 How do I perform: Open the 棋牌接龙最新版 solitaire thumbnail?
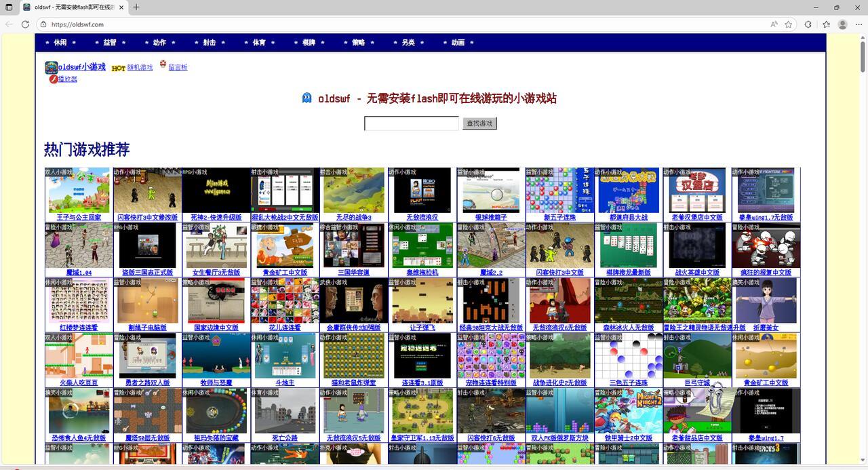click(628, 246)
